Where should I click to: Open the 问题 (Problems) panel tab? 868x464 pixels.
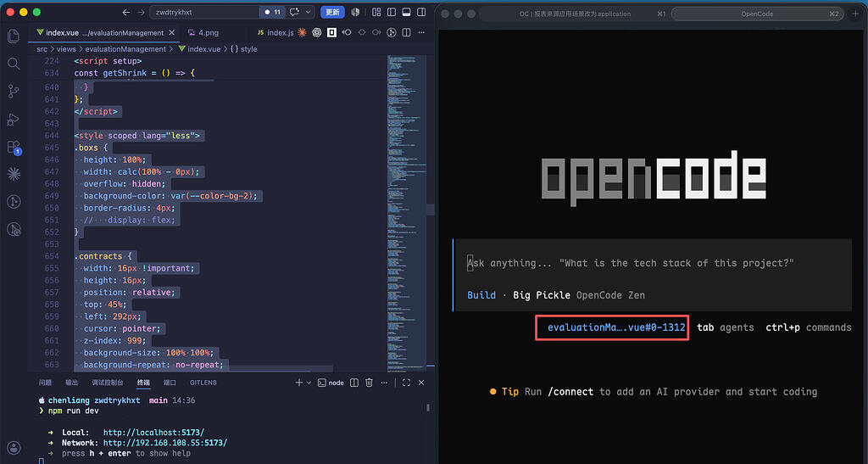coord(45,383)
